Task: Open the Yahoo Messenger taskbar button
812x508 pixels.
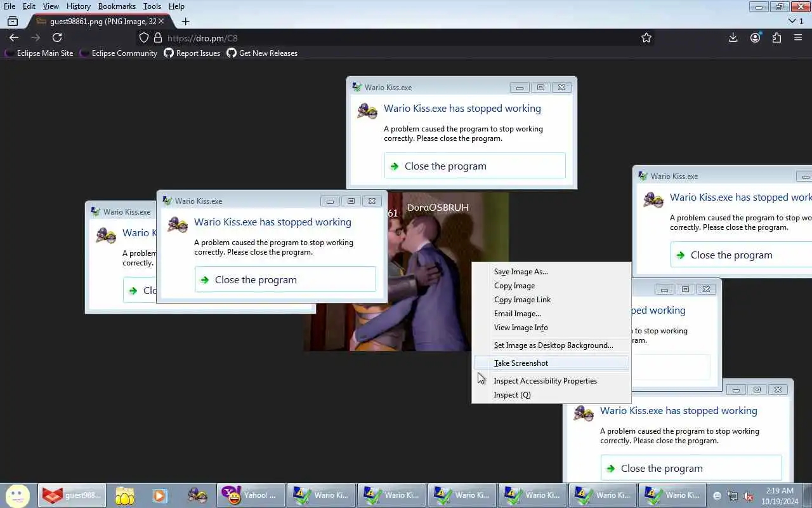Action: pos(250,495)
